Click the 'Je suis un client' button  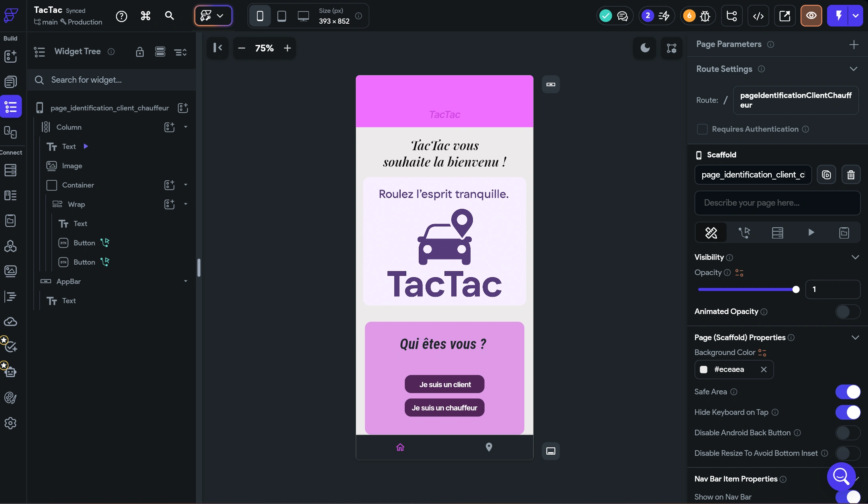pos(444,384)
